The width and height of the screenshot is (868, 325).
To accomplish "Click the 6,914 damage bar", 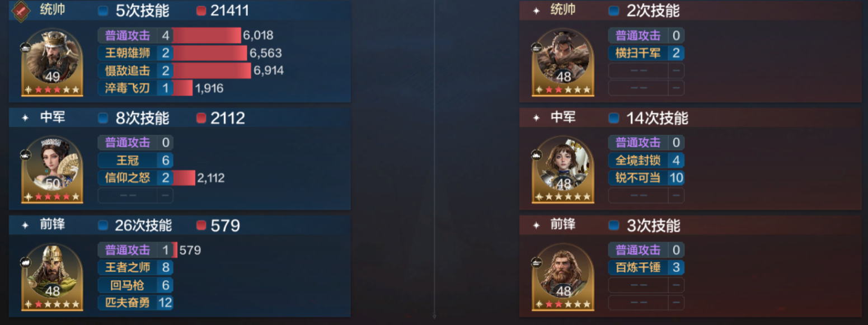I will coord(212,70).
